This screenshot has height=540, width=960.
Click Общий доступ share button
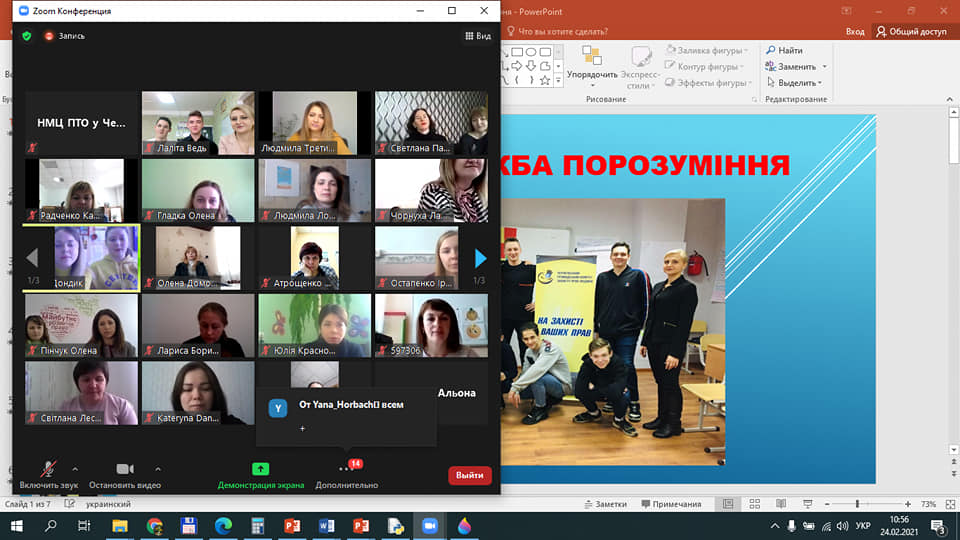(911, 31)
